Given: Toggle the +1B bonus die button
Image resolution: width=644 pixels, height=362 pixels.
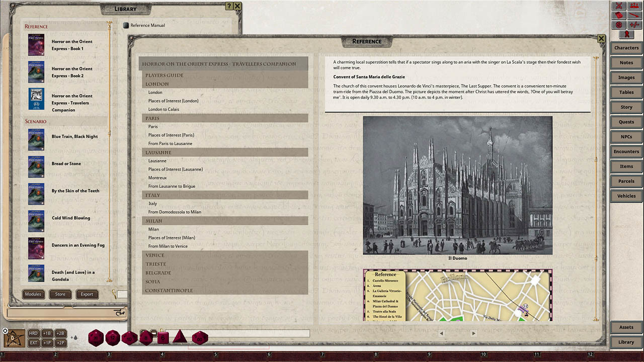Looking at the screenshot, I should pyautogui.click(x=47, y=333).
